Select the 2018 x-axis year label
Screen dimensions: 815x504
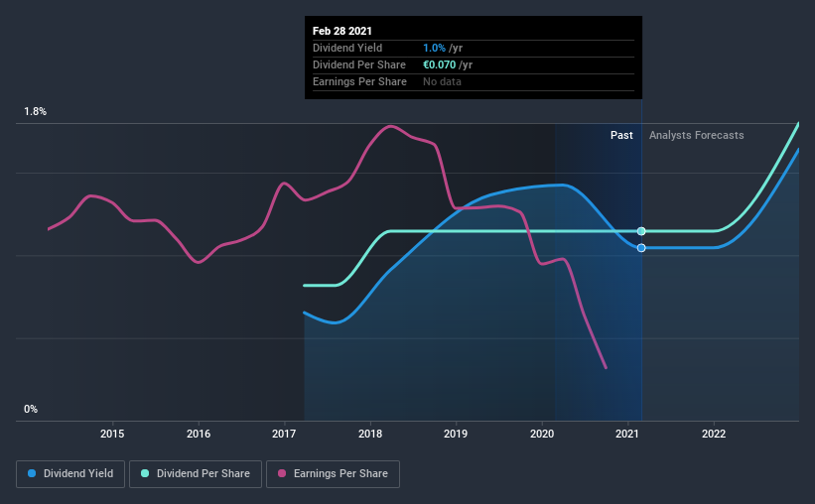tap(370, 434)
